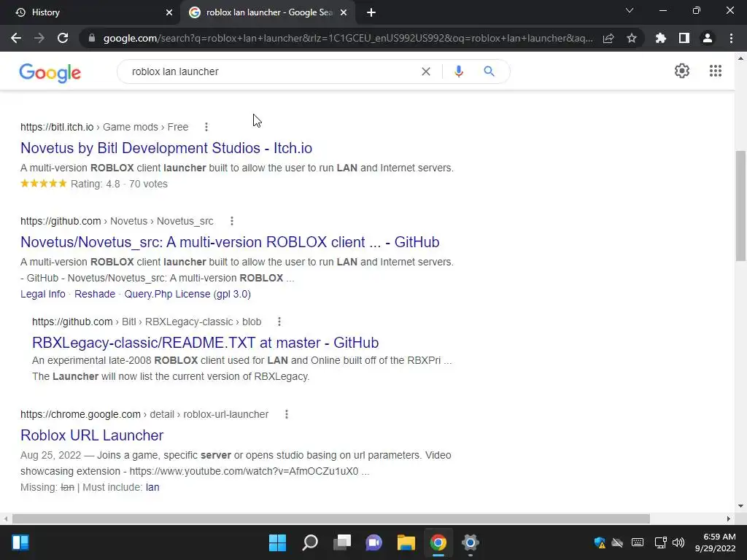Viewport: 747px width, 560px height.
Task: Open the Chrome three-dot menu
Action: pos(731,38)
